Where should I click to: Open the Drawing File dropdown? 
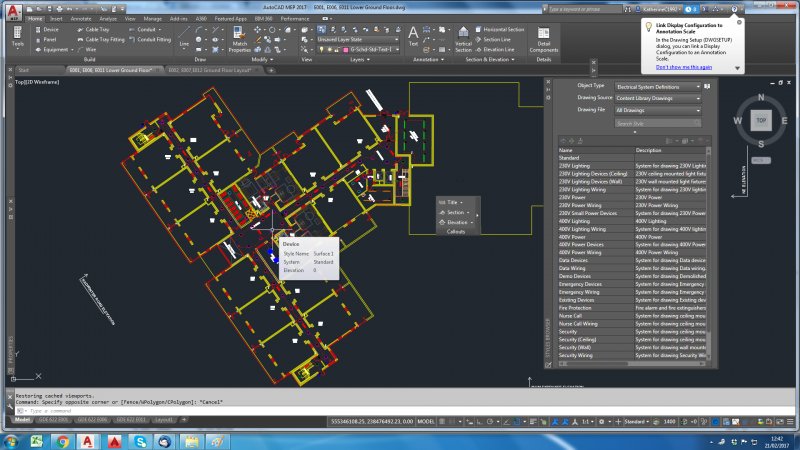658,110
